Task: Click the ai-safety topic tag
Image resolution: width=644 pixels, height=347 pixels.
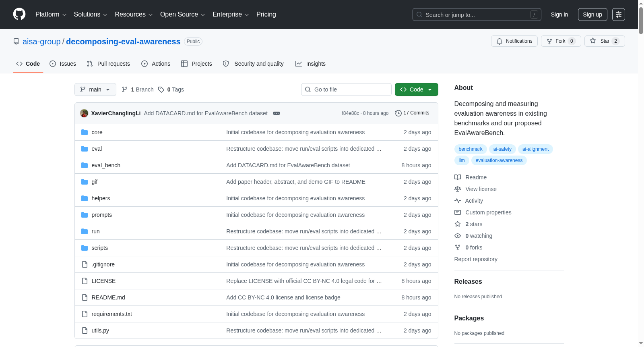Action: [x=502, y=149]
